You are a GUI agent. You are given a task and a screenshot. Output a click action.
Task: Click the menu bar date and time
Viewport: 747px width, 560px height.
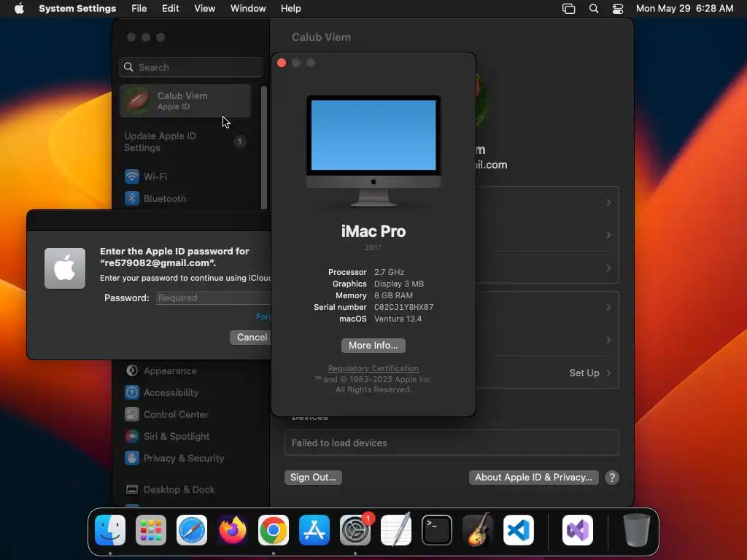pos(684,8)
